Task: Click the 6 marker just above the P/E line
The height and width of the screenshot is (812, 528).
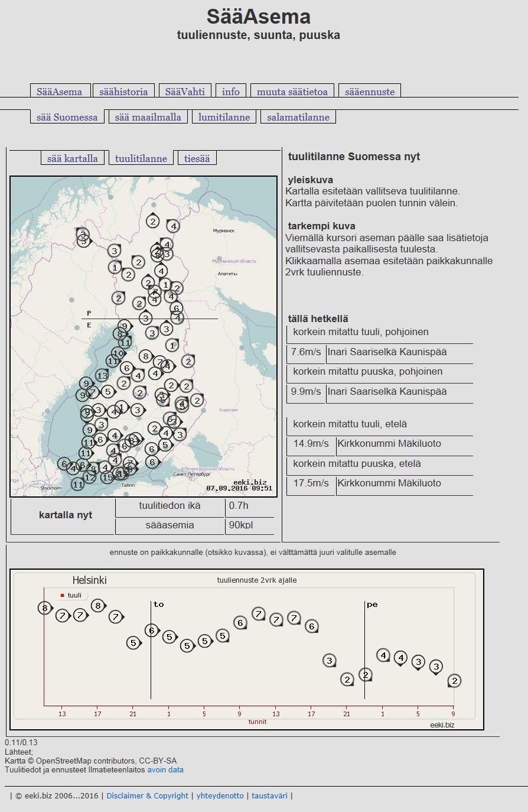Action: (x=176, y=308)
